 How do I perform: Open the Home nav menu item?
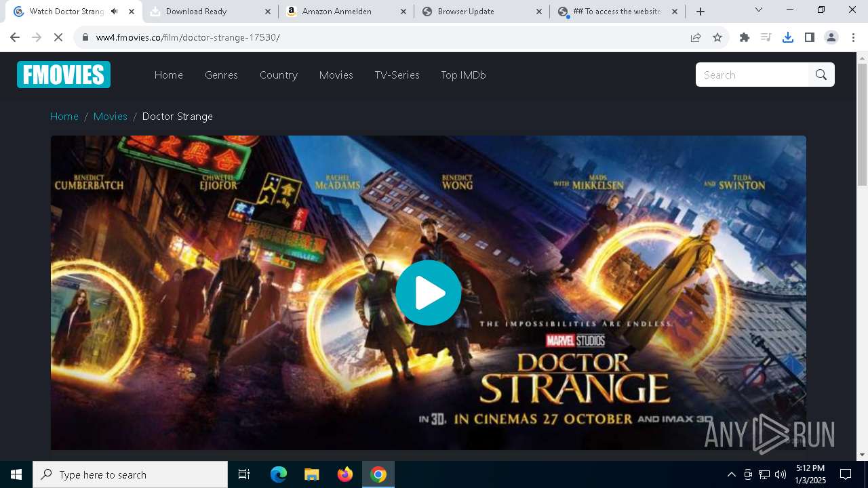[x=169, y=75]
